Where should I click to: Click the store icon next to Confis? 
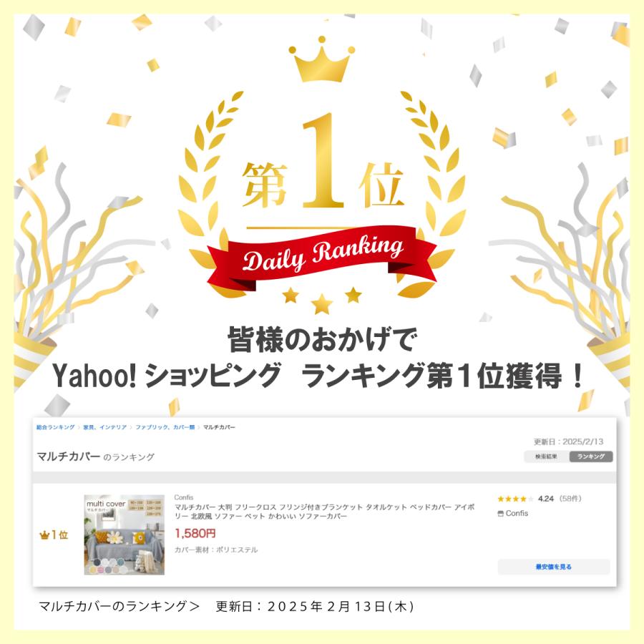coord(500,513)
